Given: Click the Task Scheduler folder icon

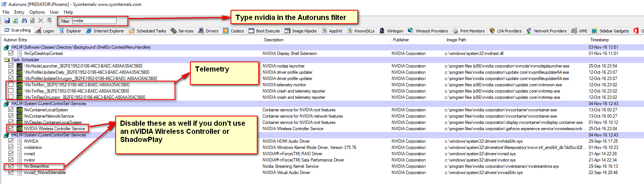Looking at the screenshot, I should pyautogui.click(x=7, y=60).
